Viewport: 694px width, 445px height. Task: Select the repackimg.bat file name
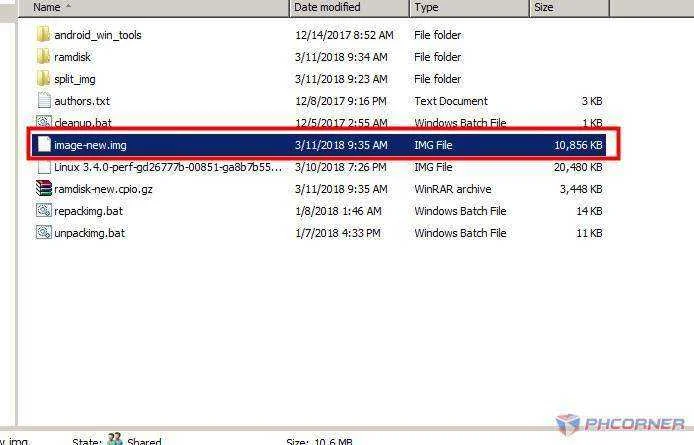[x=88, y=211]
